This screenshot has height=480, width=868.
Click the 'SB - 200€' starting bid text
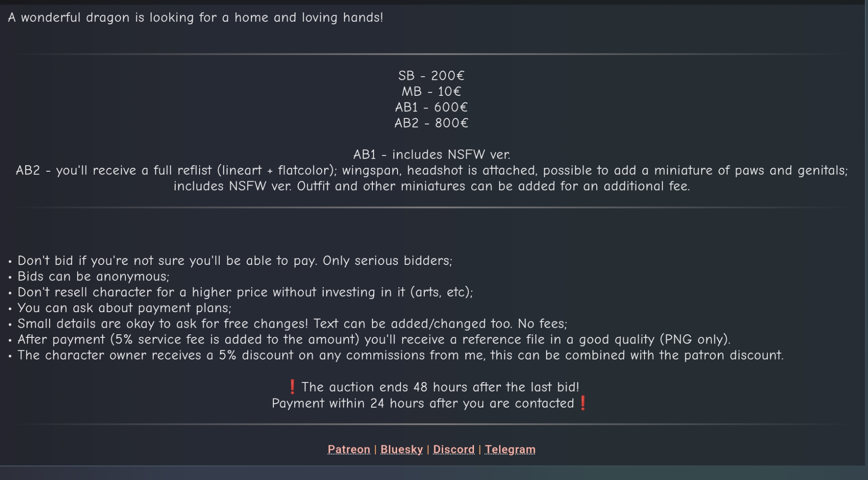431,75
